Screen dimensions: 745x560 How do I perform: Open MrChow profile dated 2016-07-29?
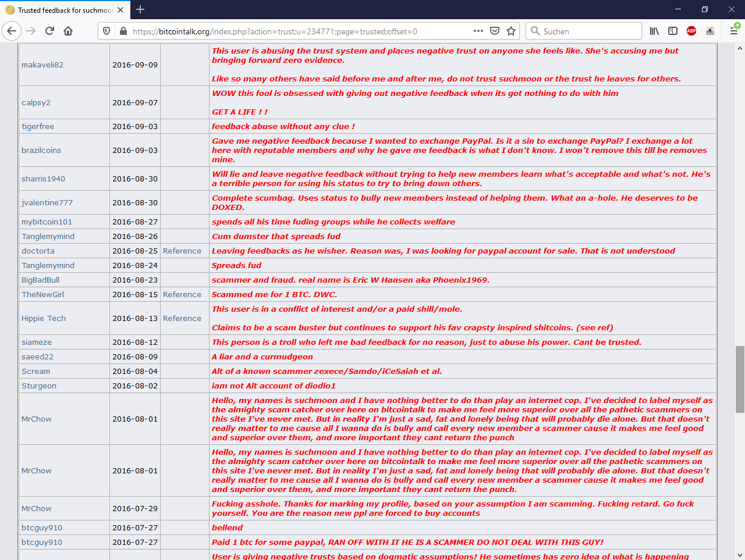coord(37,508)
